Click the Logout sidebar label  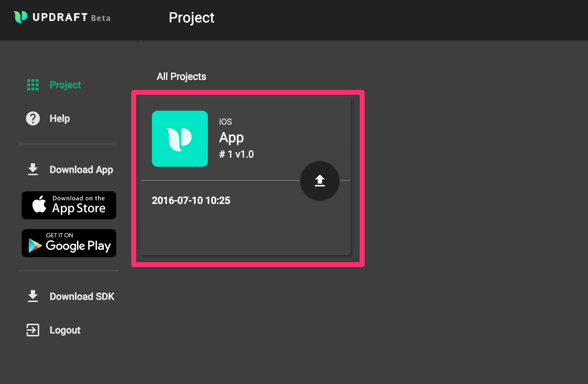tap(65, 330)
